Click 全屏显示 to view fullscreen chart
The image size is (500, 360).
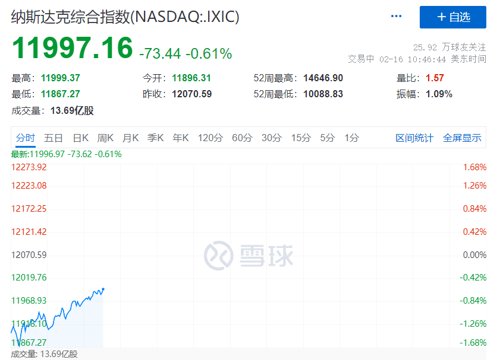click(462, 138)
